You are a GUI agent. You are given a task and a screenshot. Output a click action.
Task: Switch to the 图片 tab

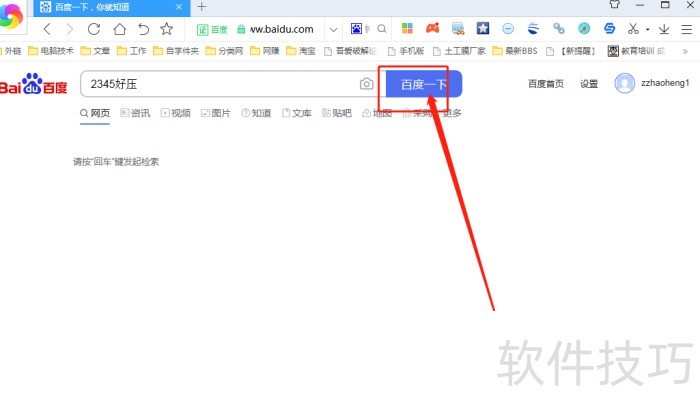216,113
